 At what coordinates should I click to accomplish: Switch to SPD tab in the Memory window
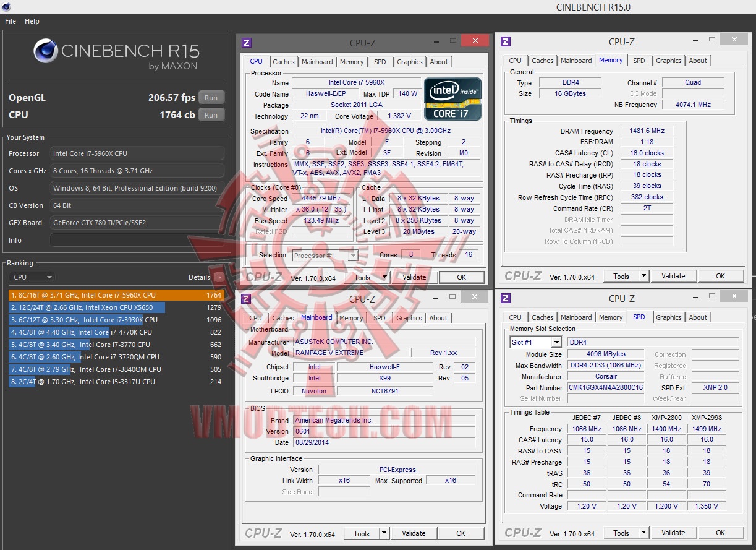coord(639,61)
